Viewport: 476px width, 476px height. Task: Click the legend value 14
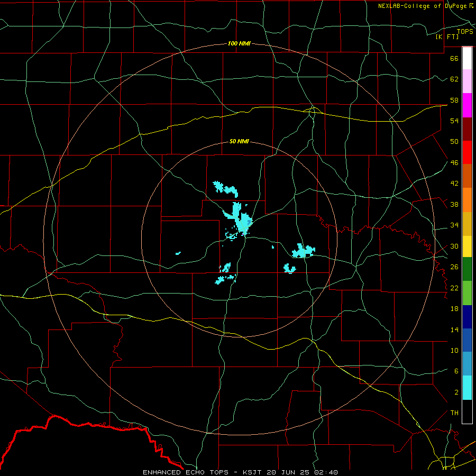(x=454, y=329)
